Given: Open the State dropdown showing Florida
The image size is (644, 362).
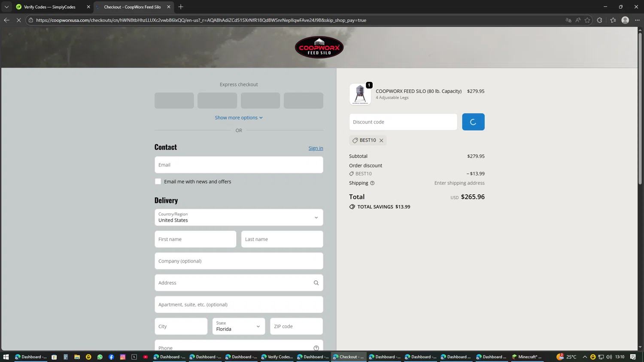Looking at the screenshot, I should pos(239,326).
